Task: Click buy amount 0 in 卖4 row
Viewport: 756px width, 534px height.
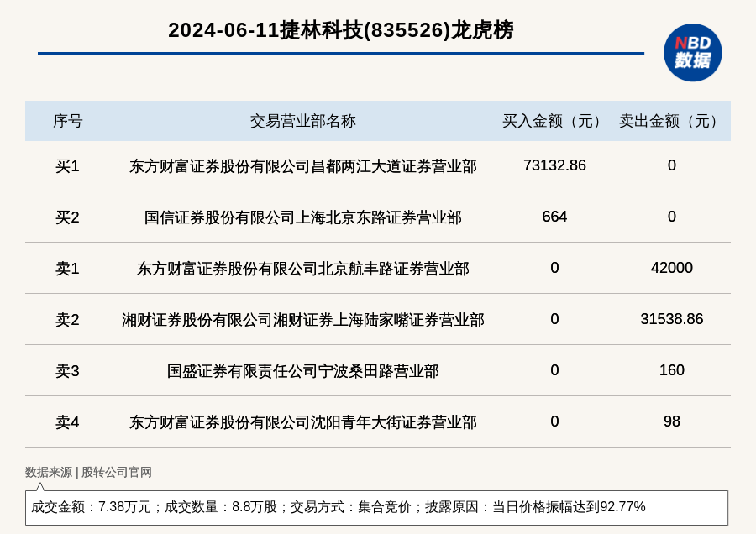Action: [x=554, y=421]
